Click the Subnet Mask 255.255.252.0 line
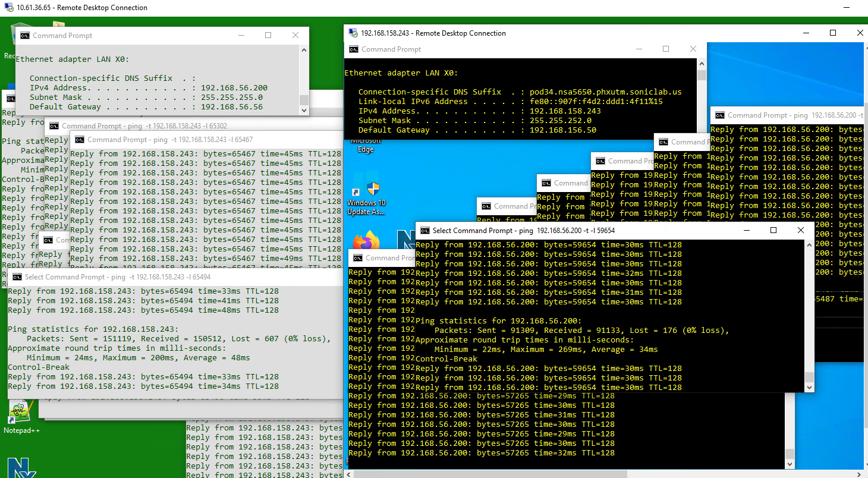Viewport: 868px width, 478px height. pos(474,121)
